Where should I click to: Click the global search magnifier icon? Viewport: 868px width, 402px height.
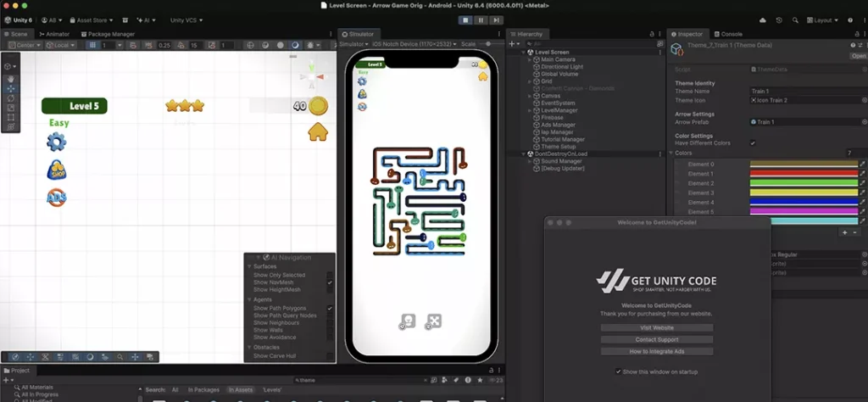point(795,20)
